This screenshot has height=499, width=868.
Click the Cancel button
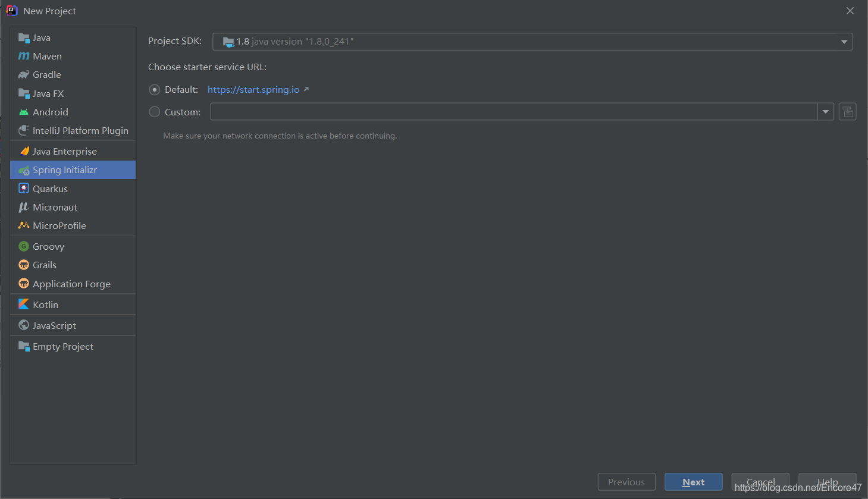(760, 482)
